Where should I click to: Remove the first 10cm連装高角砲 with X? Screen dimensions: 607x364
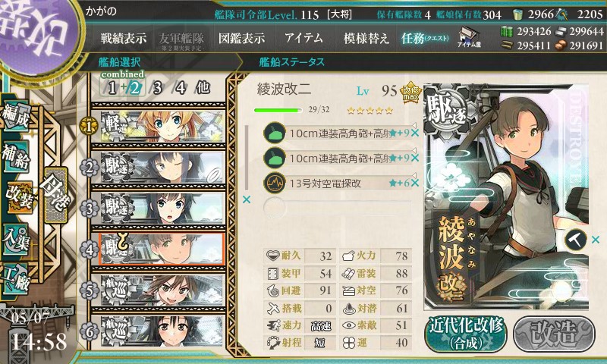[x=415, y=133]
